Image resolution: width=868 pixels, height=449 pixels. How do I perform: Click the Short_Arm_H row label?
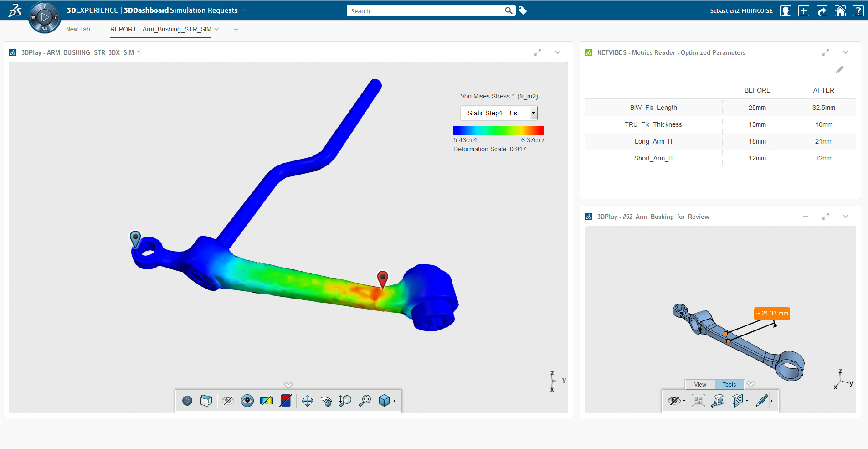coord(653,158)
